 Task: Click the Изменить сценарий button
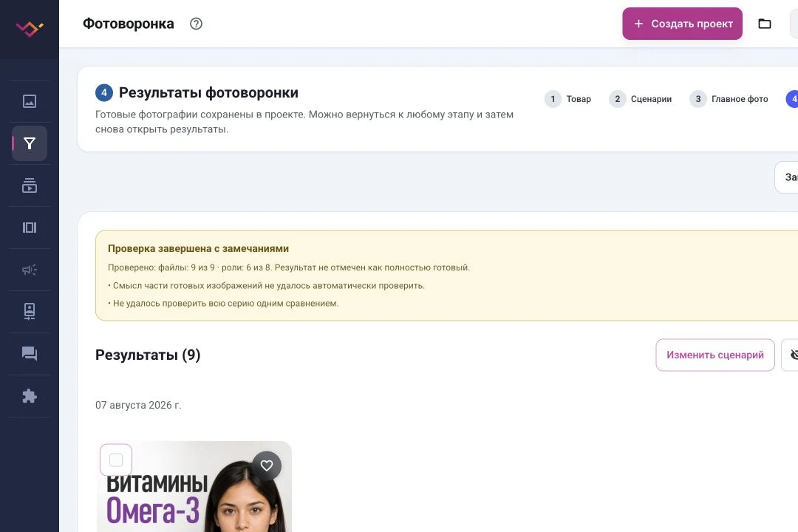click(x=715, y=355)
